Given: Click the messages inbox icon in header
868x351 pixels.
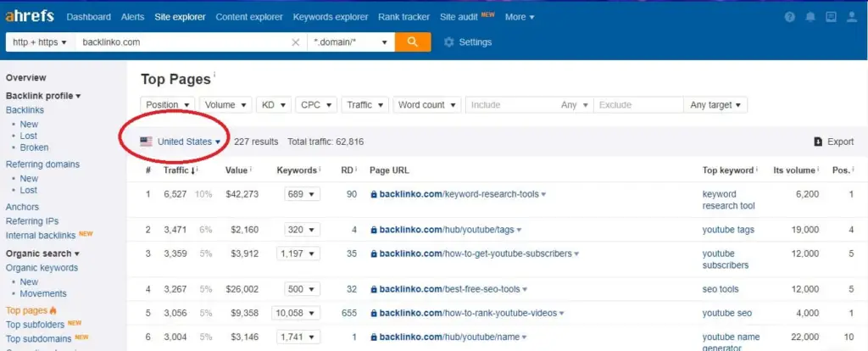Looking at the screenshot, I should click(x=831, y=17).
